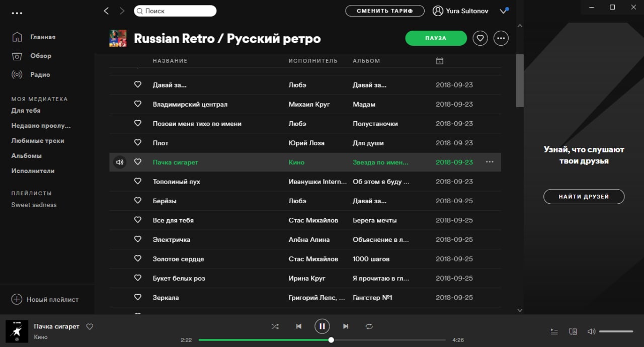The image size is (644, 347).
Task: Like the track Букет белых роз
Action: pyautogui.click(x=138, y=278)
